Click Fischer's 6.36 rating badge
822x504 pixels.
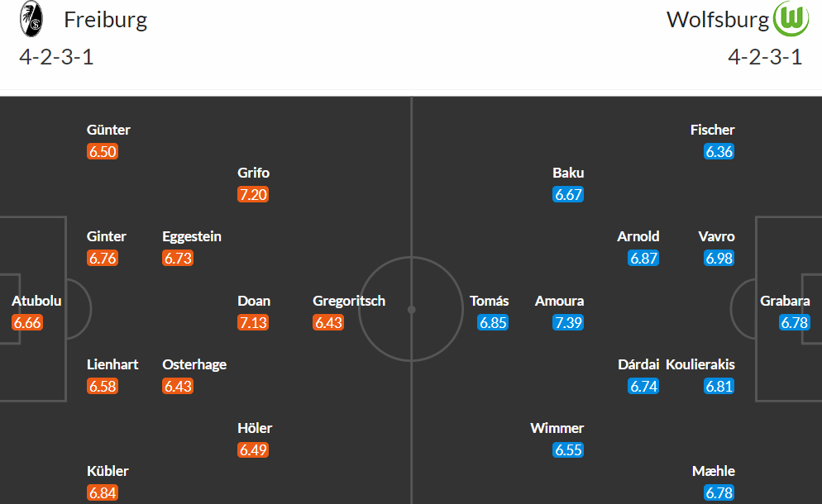(x=719, y=151)
